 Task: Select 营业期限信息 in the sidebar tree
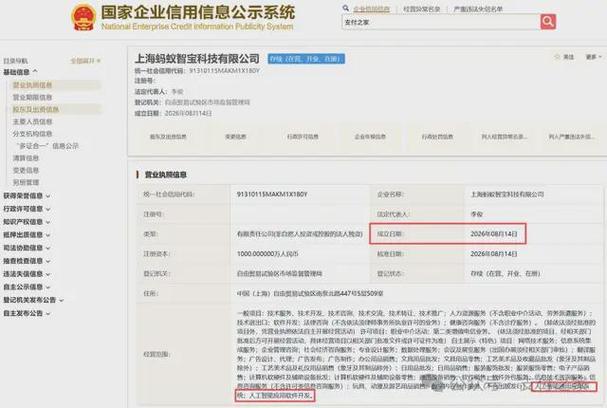[x=33, y=97]
